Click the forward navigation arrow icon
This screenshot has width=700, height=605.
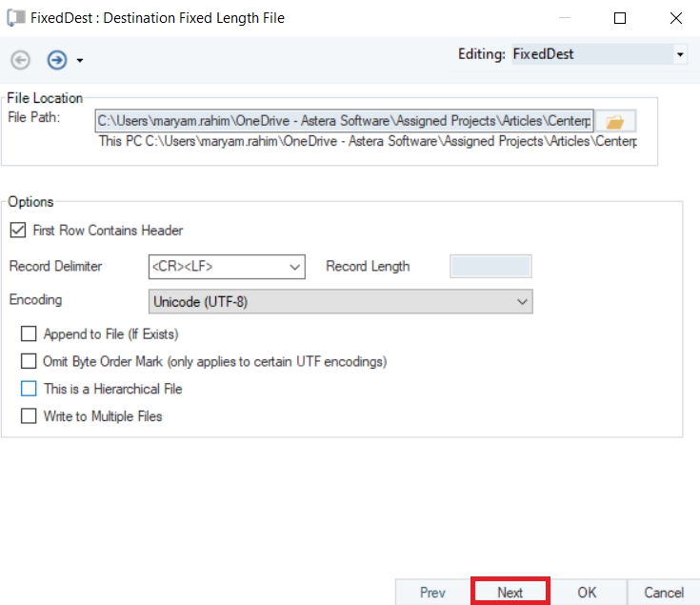pos(57,60)
